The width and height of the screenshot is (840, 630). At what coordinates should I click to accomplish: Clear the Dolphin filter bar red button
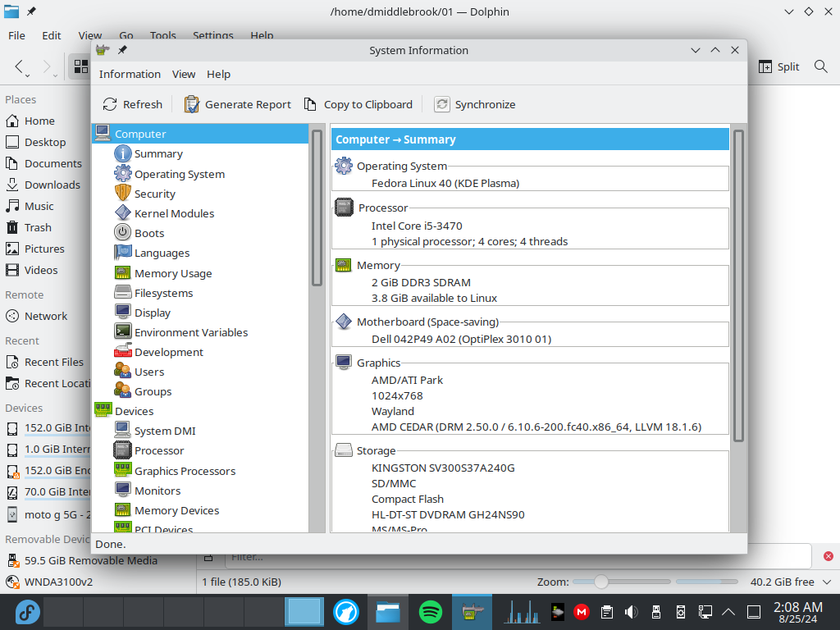pyautogui.click(x=829, y=556)
